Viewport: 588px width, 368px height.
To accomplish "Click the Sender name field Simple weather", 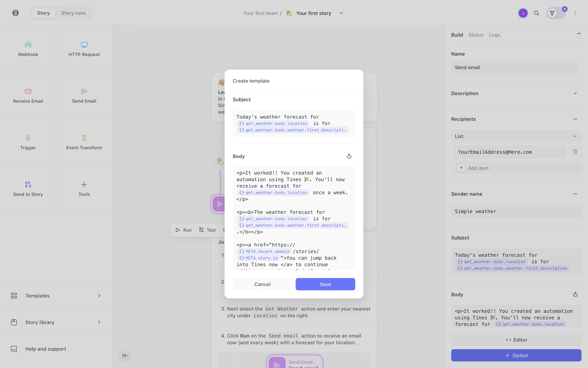I will click(x=516, y=211).
